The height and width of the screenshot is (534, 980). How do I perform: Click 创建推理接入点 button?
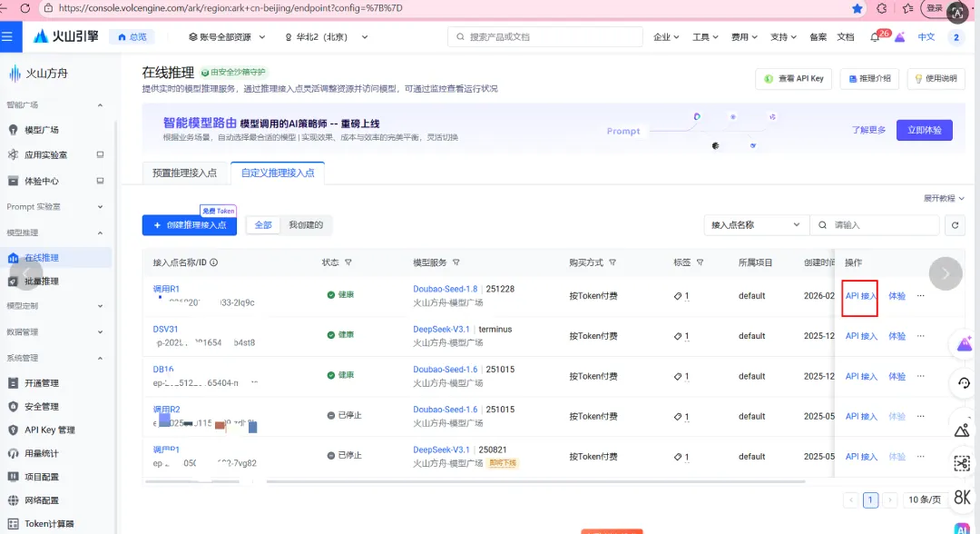(x=190, y=225)
